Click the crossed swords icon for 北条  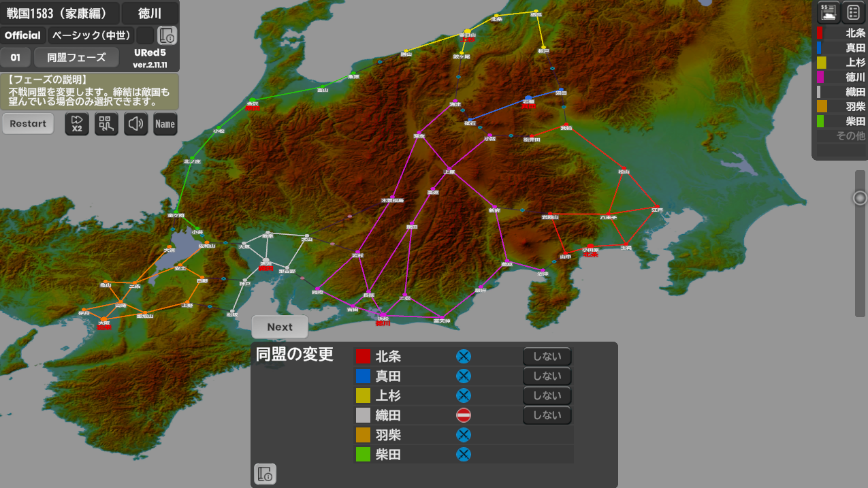(x=464, y=356)
